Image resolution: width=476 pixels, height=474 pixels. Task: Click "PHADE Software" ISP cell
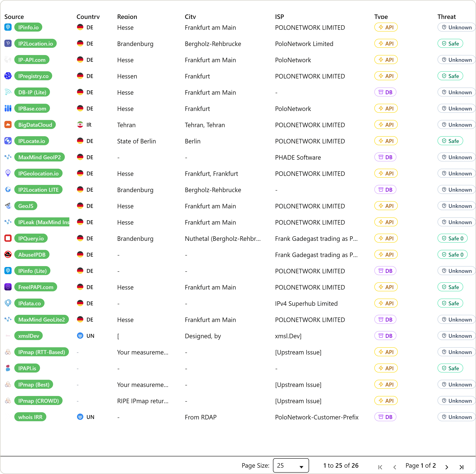pos(298,157)
